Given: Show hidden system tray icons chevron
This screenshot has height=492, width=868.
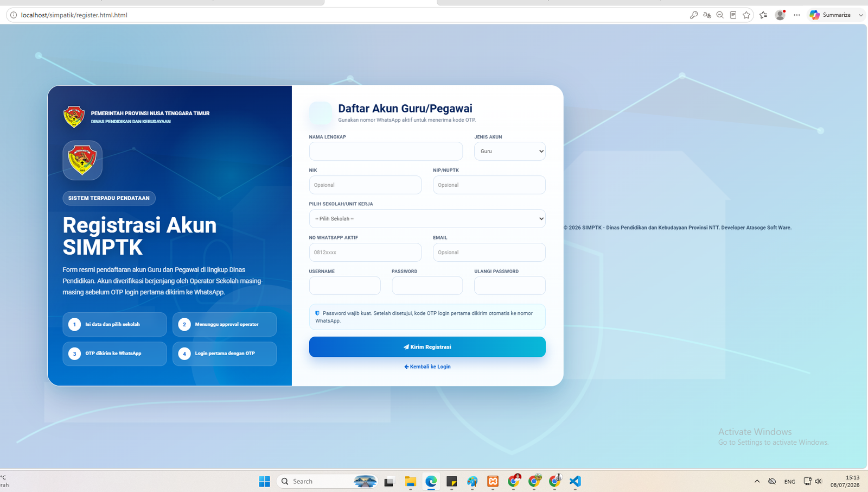Looking at the screenshot, I should 757,481.
